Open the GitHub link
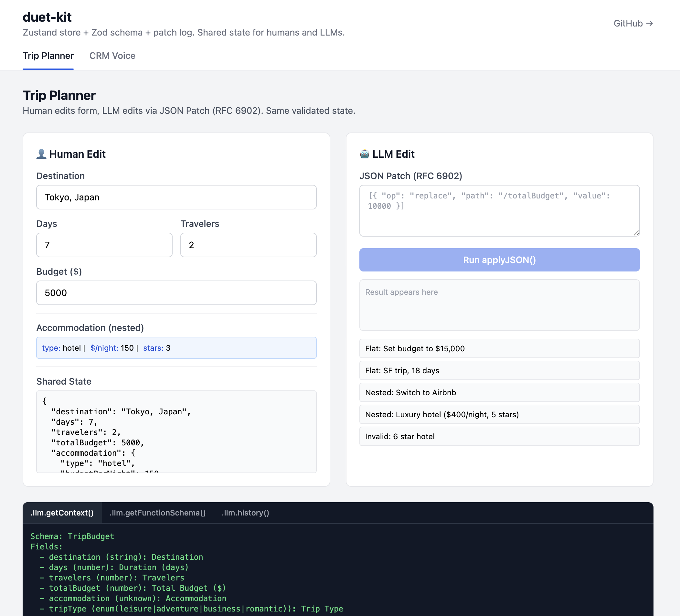 (633, 23)
